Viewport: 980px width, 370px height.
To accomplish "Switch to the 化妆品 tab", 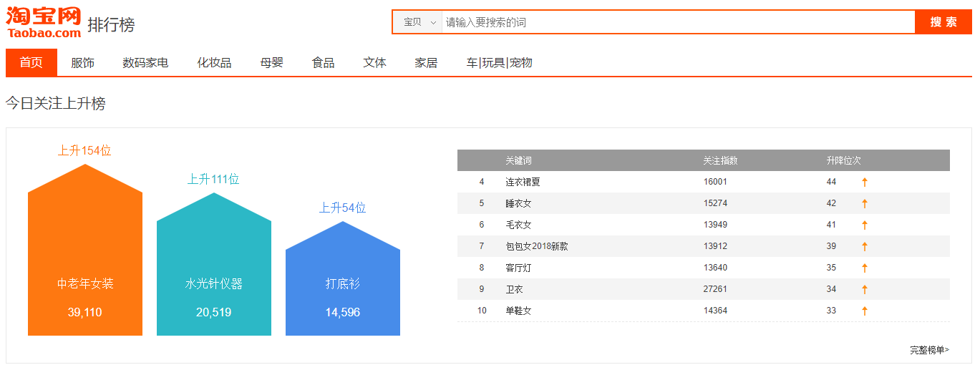I will coord(215,62).
